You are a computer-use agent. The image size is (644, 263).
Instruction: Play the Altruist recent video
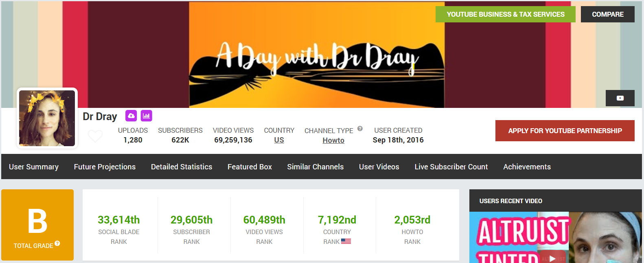(x=552, y=259)
